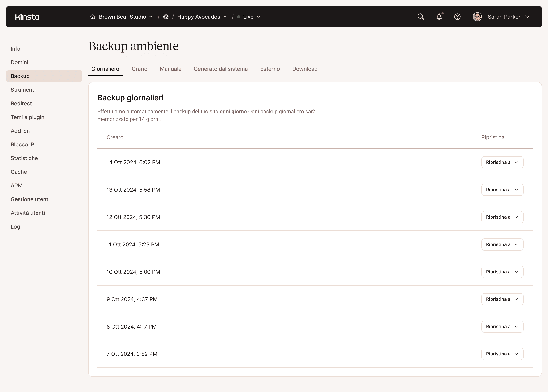Screen dimensions: 548x392
Task: Open Sarah Parker's profile avatar
Action: click(x=477, y=17)
